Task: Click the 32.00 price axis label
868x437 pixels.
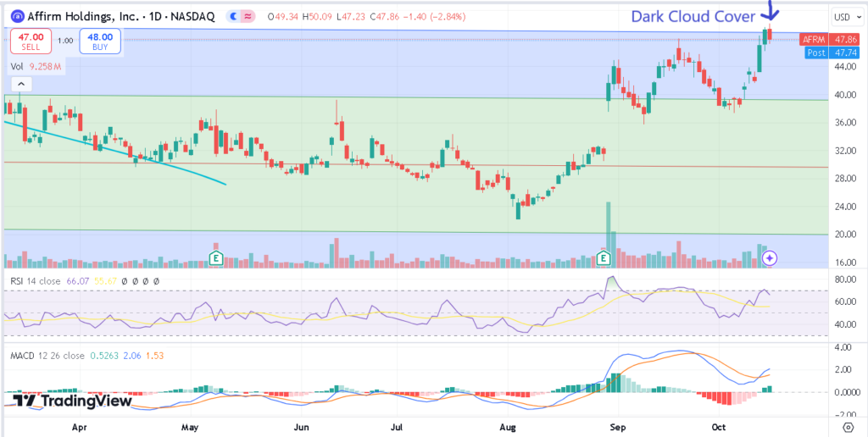Action: point(845,151)
